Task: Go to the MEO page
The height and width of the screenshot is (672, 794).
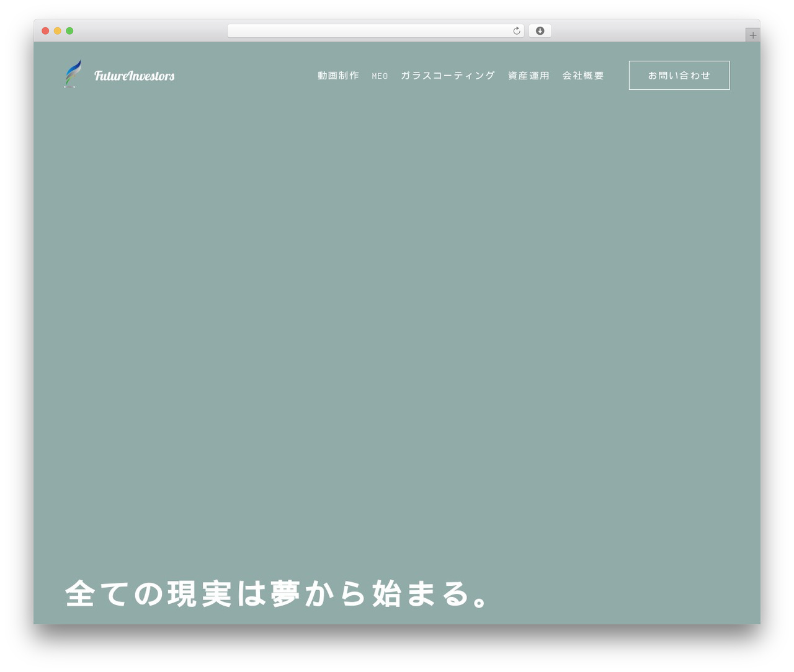Action: pyautogui.click(x=380, y=76)
